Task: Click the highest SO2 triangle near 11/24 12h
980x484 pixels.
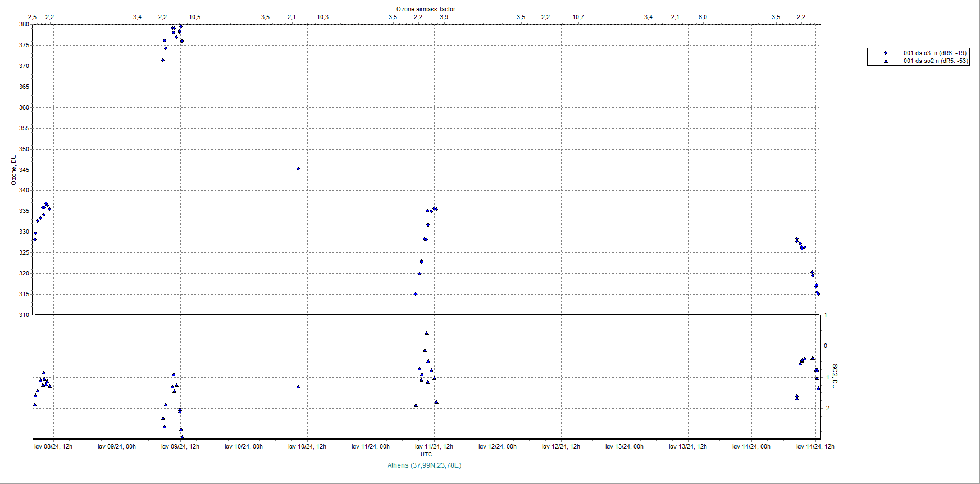Action: (426, 333)
